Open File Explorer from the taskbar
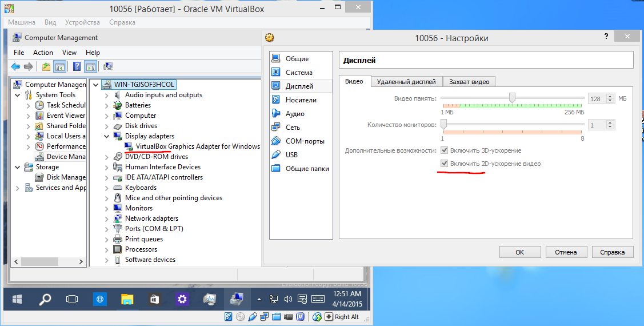Viewport: 644px width, 326px height. pyautogui.click(x=127, y=299)
